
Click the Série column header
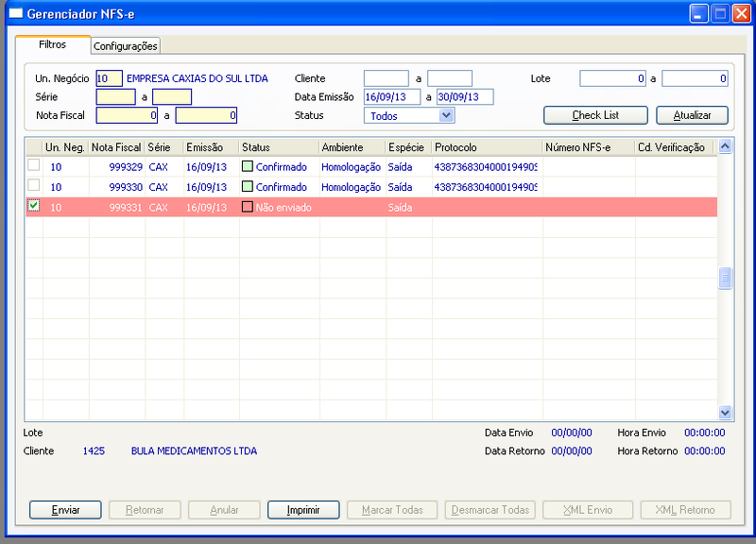point(163,147)
